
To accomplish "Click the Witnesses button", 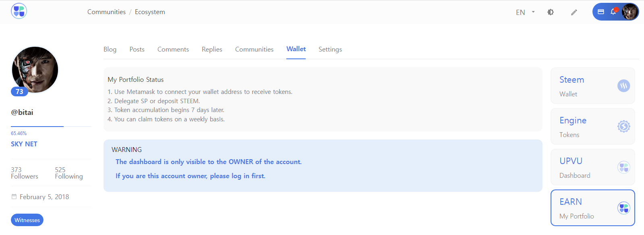I will 27,220.
